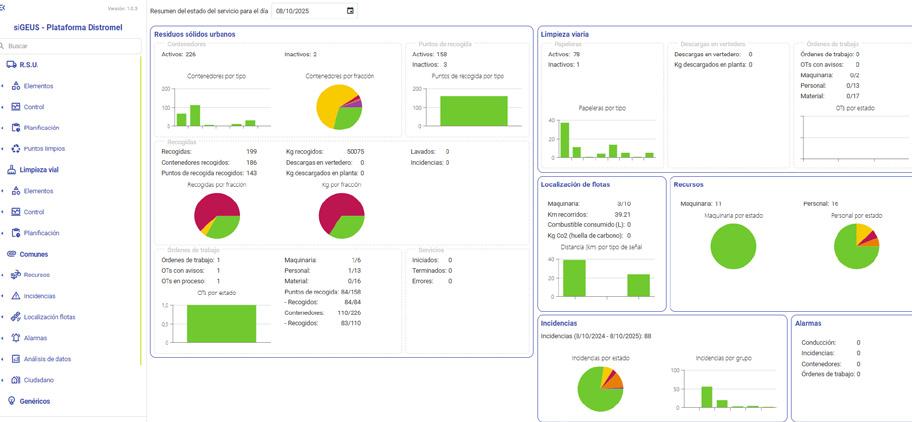Viewport: 912px width, 422px height.
Task: Click the Elementos icon under Limpieza vial
Action: (16, 191)
